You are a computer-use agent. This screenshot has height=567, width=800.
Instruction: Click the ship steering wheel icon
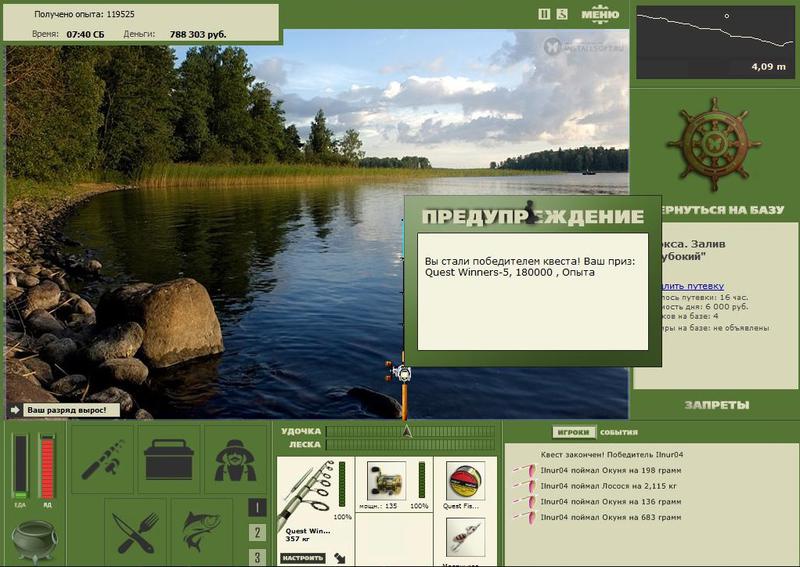(714, 144)
